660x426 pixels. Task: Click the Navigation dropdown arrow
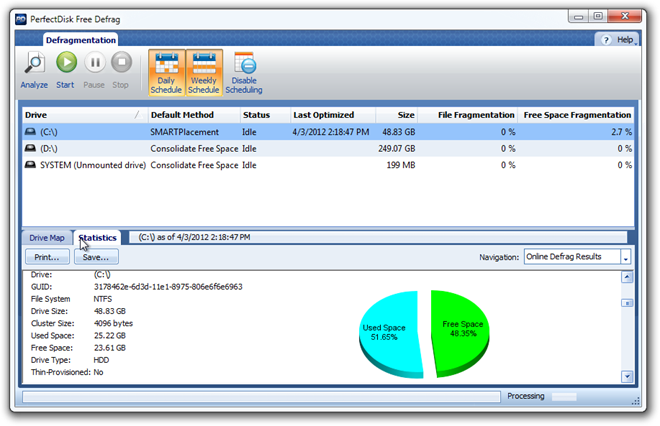tap(625, 257)
